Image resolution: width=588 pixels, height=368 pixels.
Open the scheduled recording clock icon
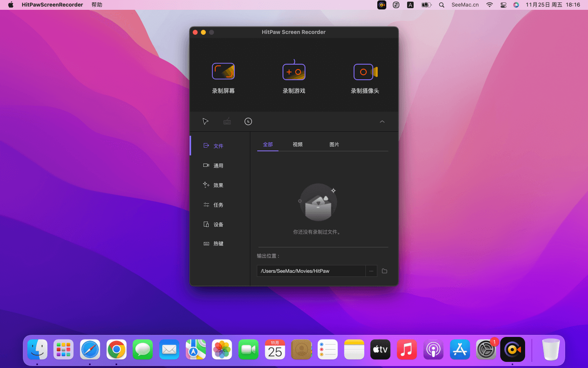248,121
